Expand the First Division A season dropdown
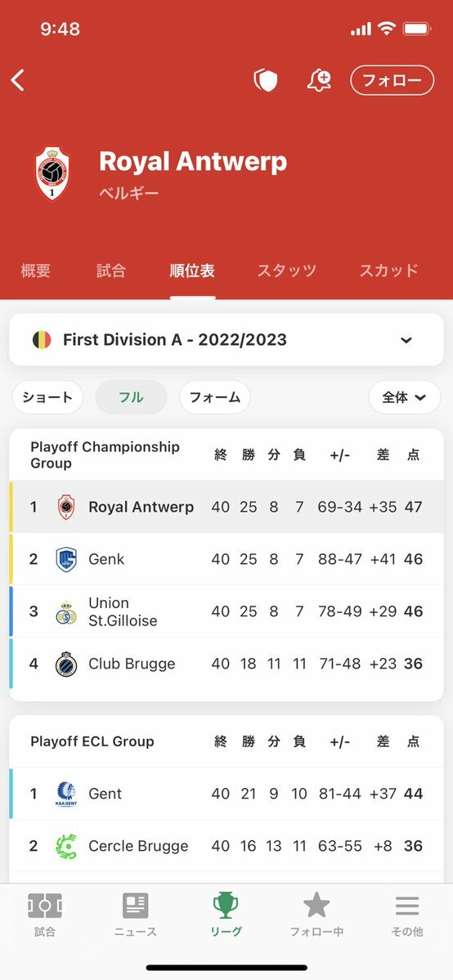453x980 pixels. point(226,340)
